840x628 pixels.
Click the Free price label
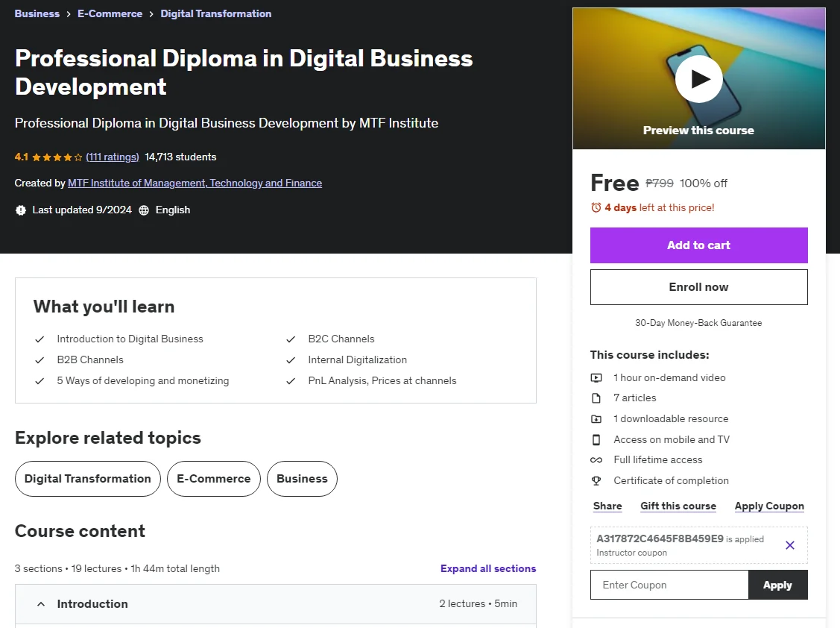pos(614,183)
